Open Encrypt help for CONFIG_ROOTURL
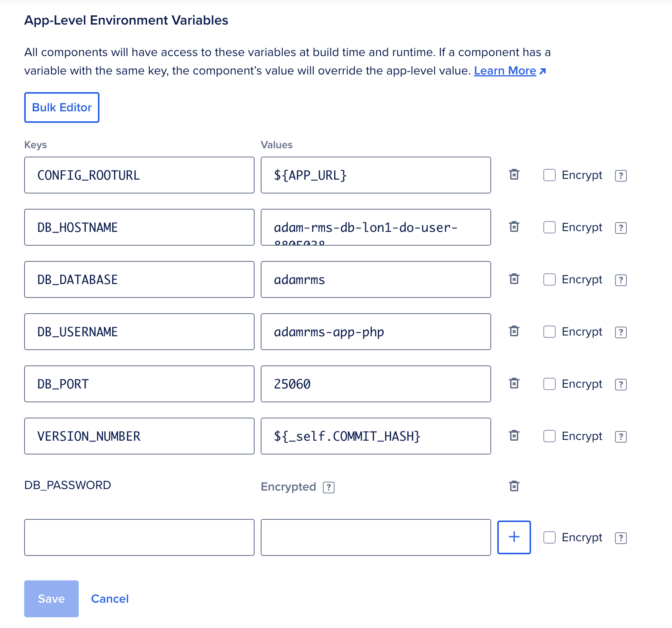672x628 pixels. tap(621, 175)
